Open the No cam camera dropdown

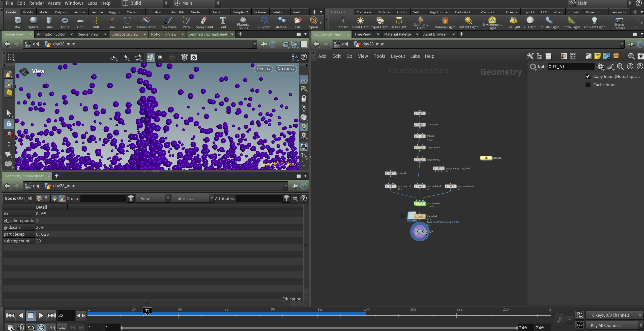pos(286,69)
